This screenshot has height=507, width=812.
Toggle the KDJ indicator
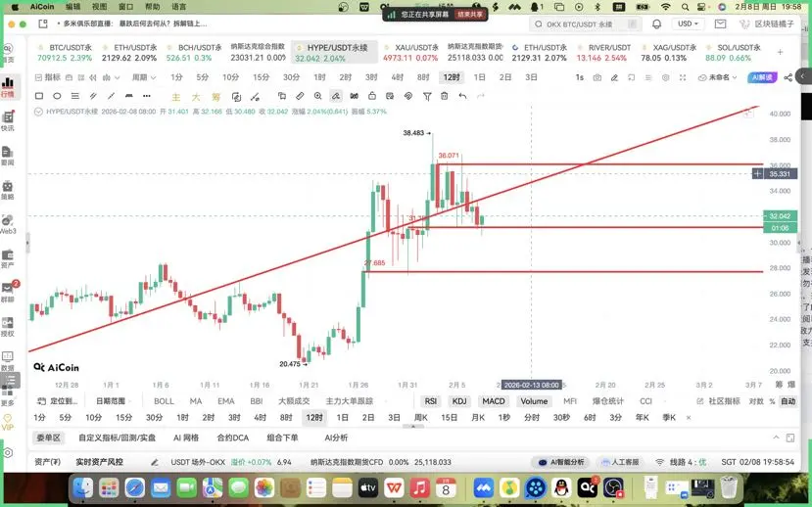pyautogui.click(x=458, y=401)
